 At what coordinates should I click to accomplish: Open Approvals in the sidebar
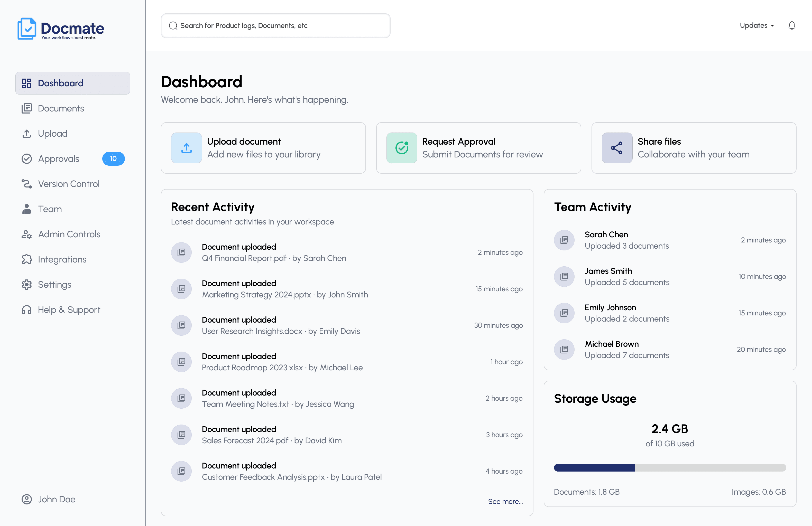click(x=73, y=159)
